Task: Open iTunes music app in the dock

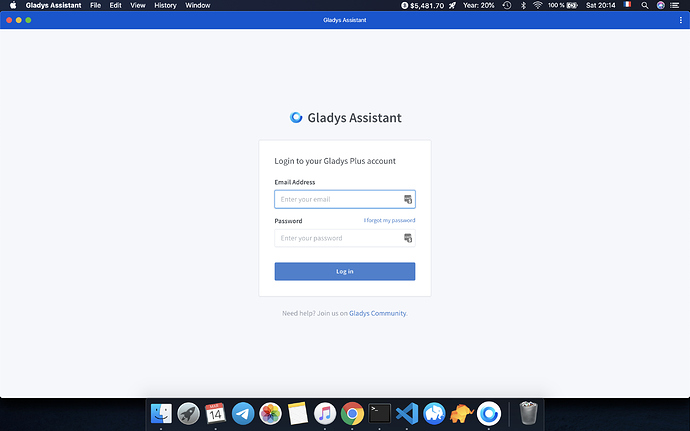Action: (x=325, y=414)
